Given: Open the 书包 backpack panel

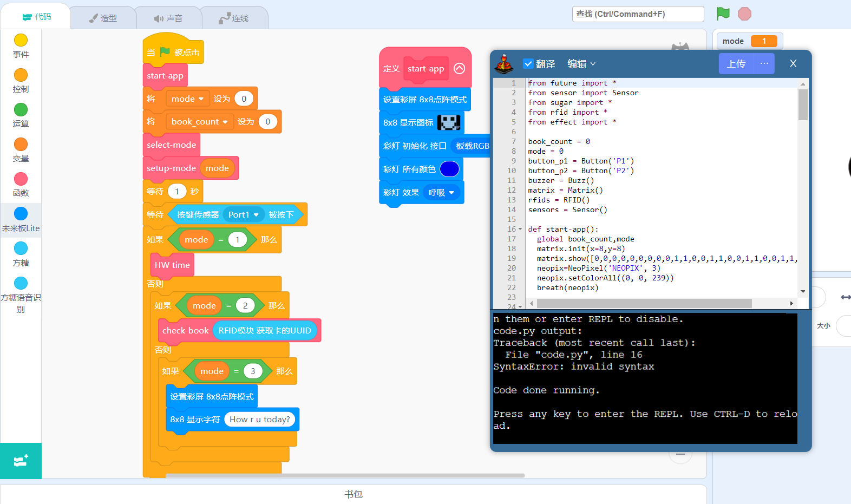Looking at the screenshot, I should [x=354, y=494].
